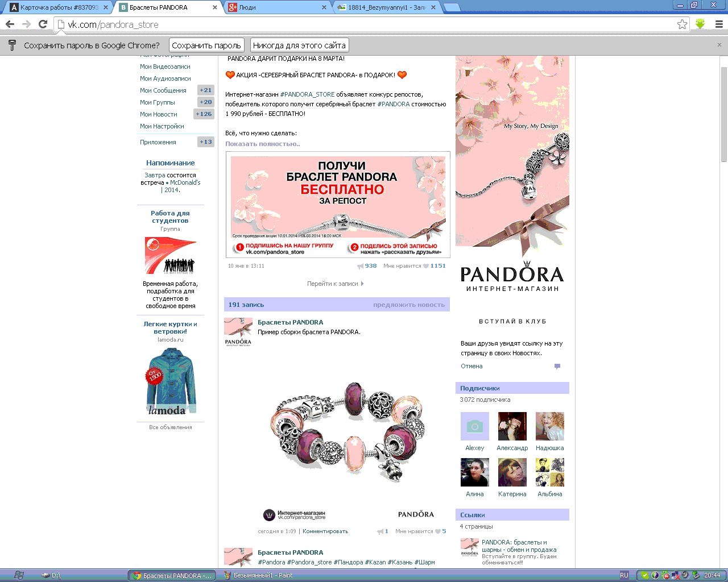Click the +126 news counter badge
The width and height of the screenshot is (728, 582).
(x=204, y=114)
